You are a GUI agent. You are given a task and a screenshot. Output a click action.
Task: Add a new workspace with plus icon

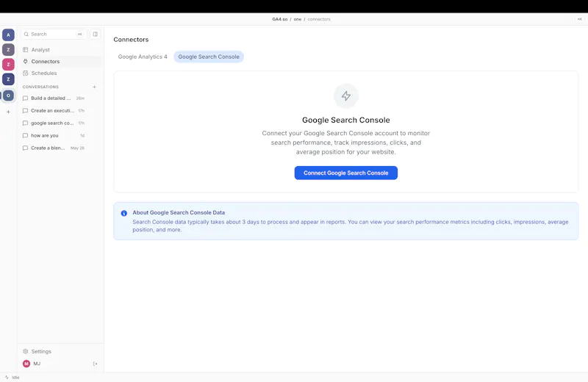pos(8,112)
